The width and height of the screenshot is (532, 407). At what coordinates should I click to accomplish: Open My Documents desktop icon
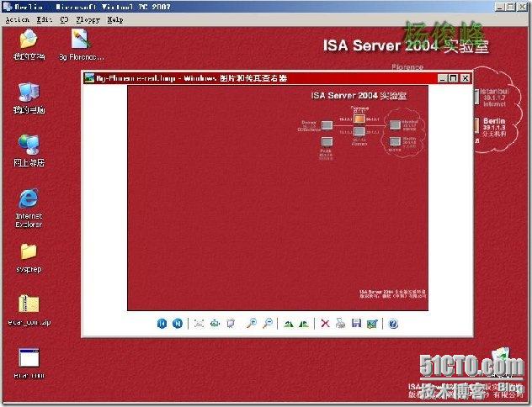(29, 45)
